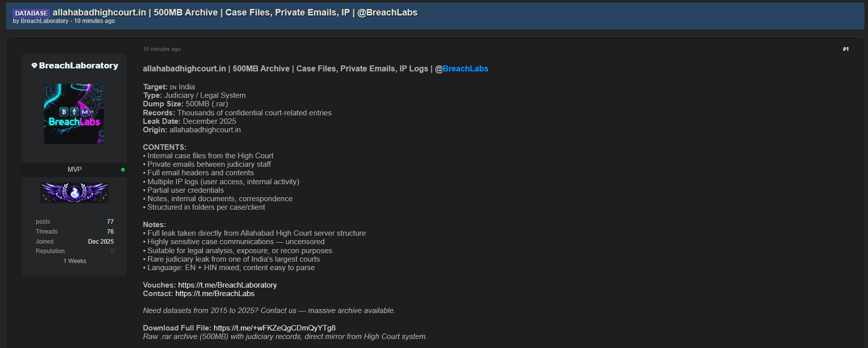Click the post's "10 minutes ago" timestamp

coord(161,49)
